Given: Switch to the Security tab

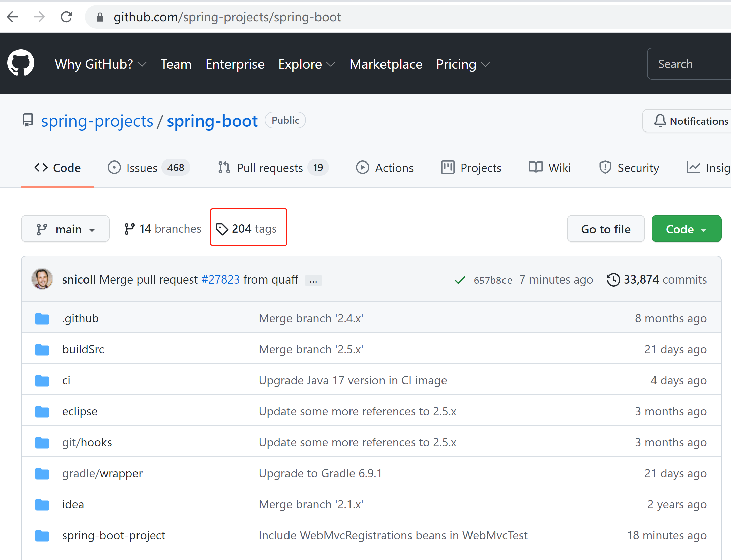Looking at the screenshot, I should 629,168.
